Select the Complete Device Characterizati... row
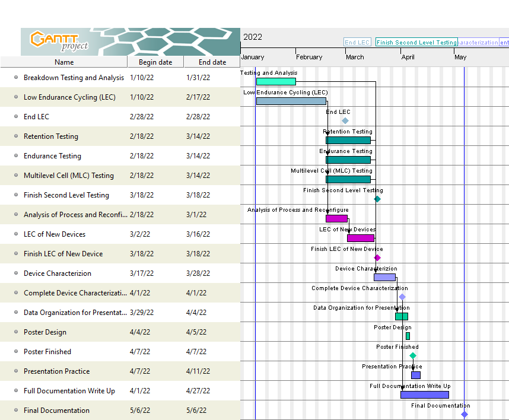The height and width of the screenshot is (420, 509). [120, 293]
